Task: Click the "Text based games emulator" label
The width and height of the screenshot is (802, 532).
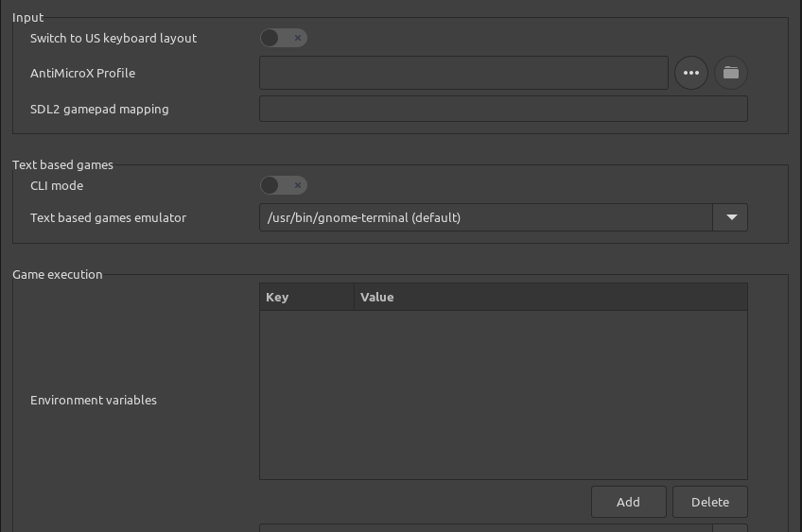Action: [108, 217]
